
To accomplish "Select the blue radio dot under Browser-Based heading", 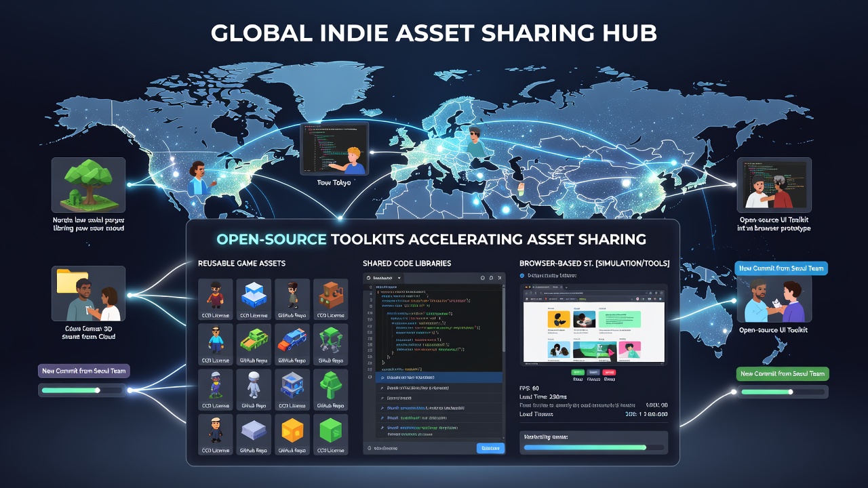I will tap(522, 276).
